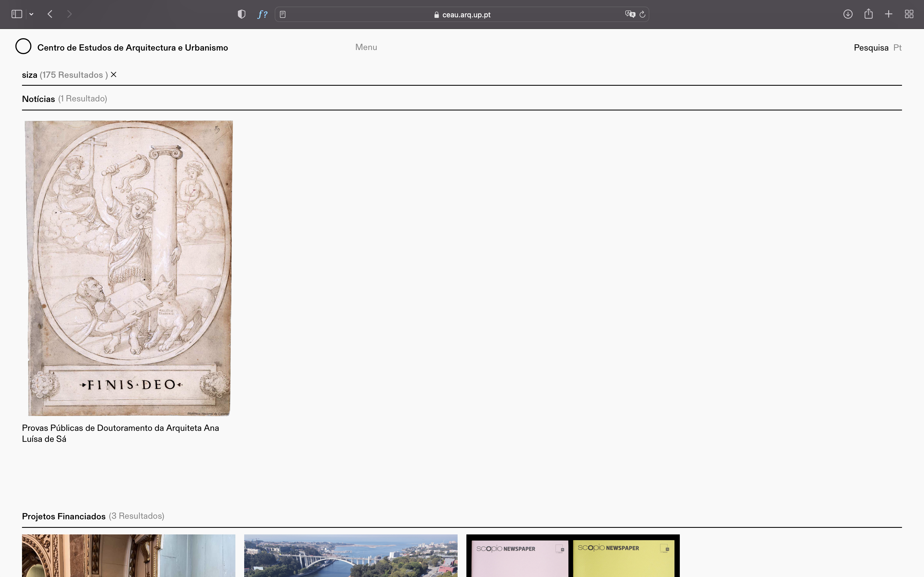Show the downloads list

[x=848, y=14]
